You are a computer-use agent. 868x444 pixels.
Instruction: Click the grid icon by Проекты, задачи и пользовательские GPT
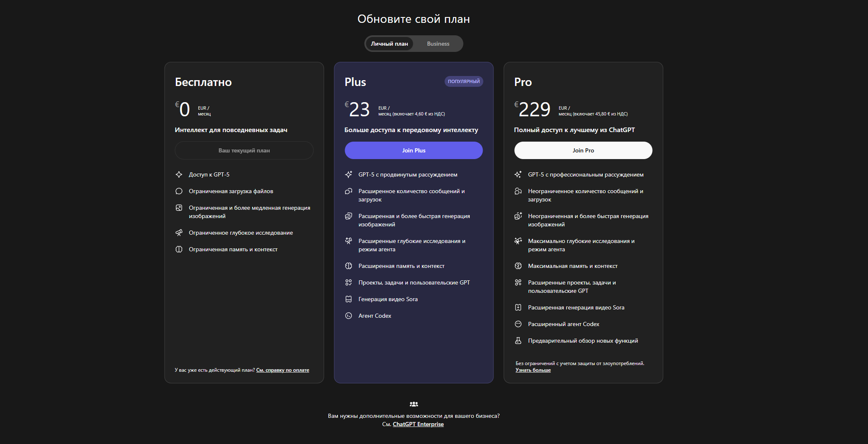pos(348,282)
